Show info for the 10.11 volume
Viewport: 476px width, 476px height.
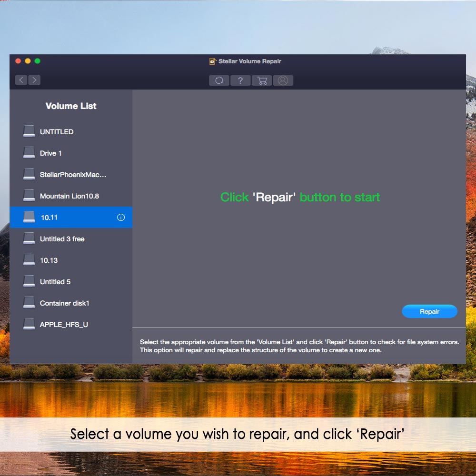(x=121, y=218)
